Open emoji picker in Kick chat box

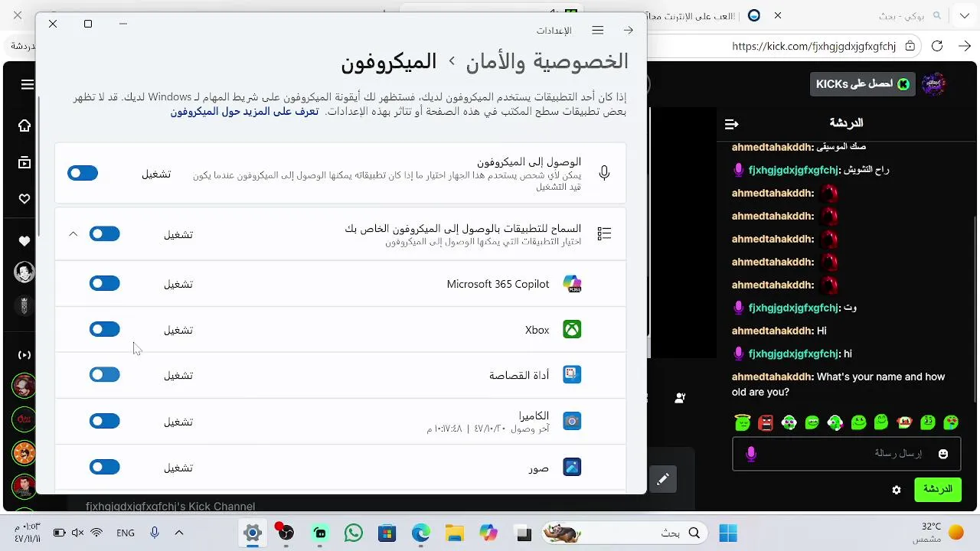[943, 454]
